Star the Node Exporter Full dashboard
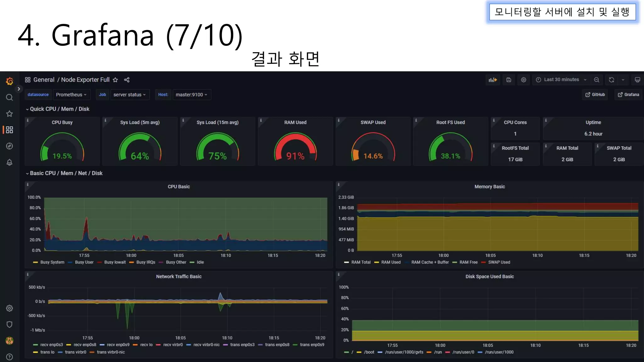This screenshot has width=644, height=362. pyautogui.click(x=115, y=80)
